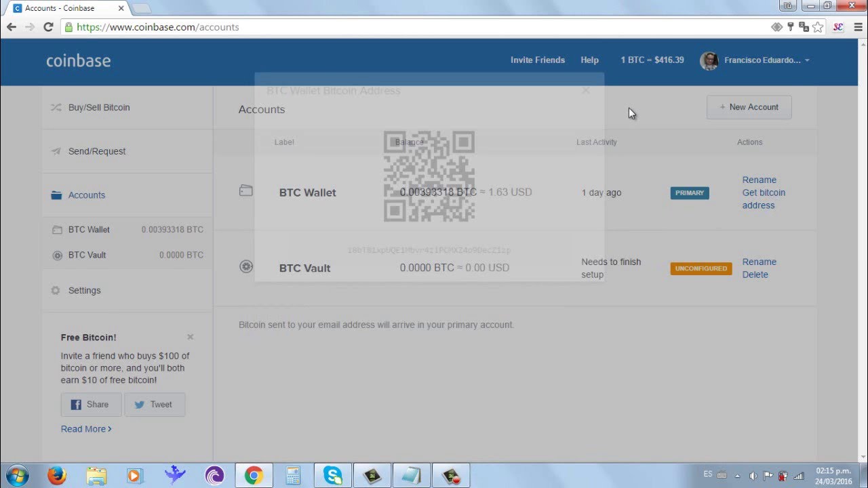Click 'Needs to finish setup' text

point(611,268)
